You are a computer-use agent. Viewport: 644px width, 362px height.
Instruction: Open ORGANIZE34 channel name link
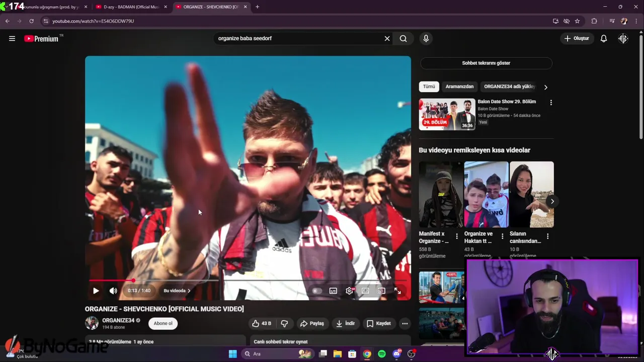[x=118, y=320]
